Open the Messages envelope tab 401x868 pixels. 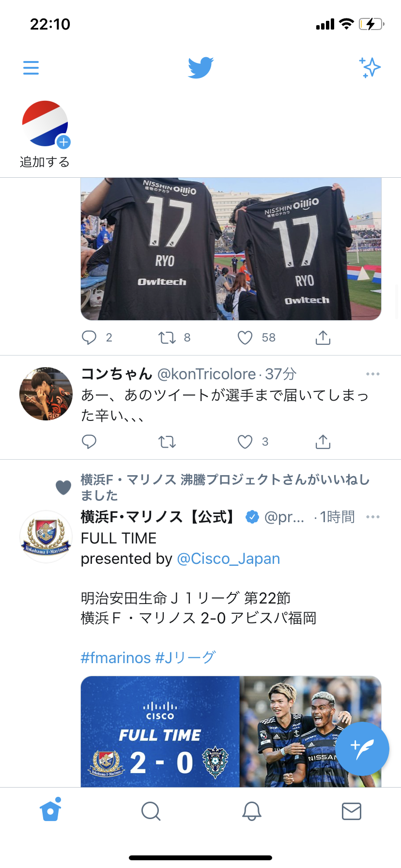coord(351,811)
